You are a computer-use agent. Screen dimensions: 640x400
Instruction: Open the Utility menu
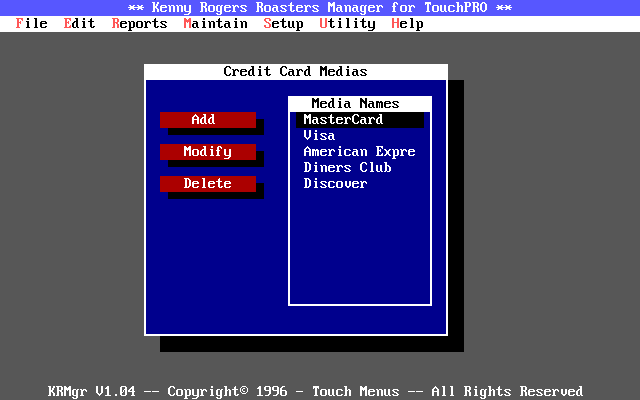coord(347,24)
